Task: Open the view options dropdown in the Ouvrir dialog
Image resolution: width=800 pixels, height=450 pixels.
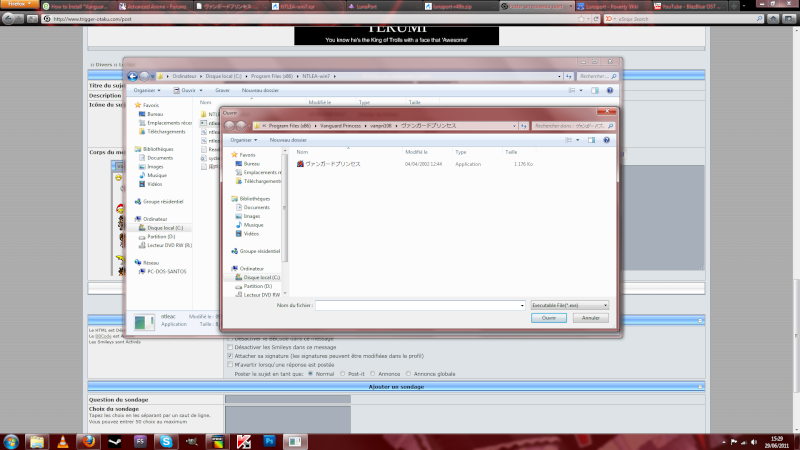Action: pos(578,140)
